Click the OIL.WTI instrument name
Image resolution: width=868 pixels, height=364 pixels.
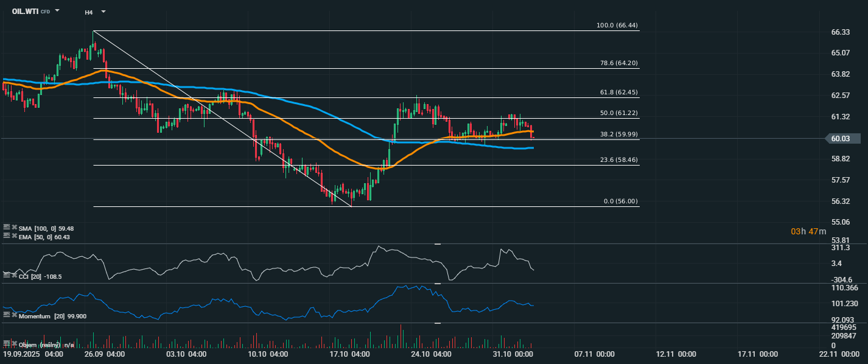(x=25, y=11)
